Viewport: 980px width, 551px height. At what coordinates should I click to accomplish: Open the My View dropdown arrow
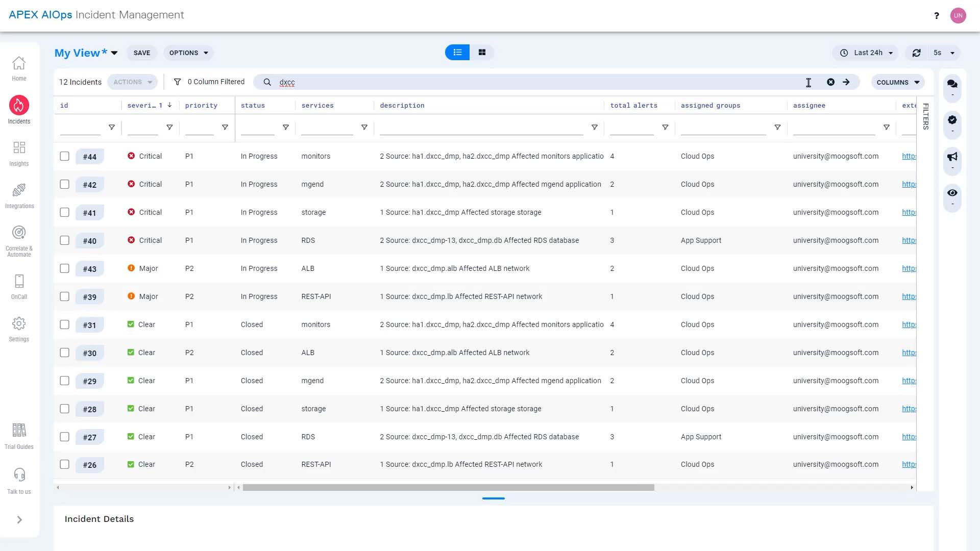(x=114, y=53)
